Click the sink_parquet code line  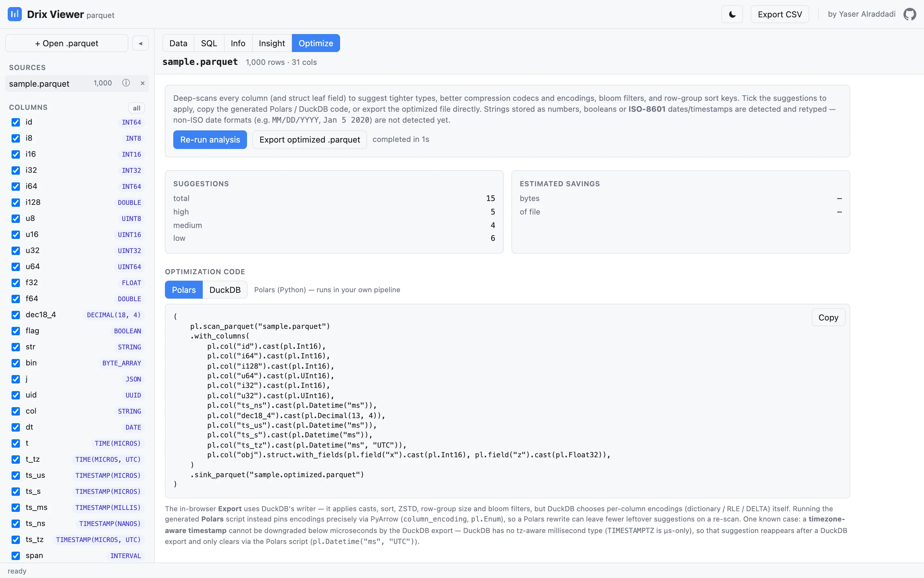[277, 474]
